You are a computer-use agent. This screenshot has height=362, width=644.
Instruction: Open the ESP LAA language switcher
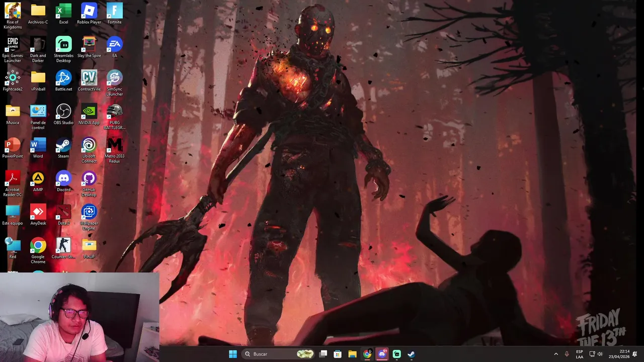tap(580, 354)
